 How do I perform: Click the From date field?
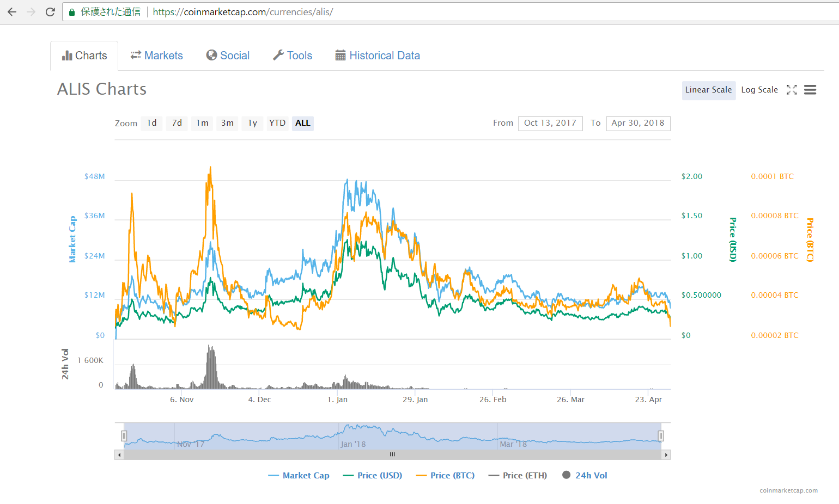[x=550, y=123]
